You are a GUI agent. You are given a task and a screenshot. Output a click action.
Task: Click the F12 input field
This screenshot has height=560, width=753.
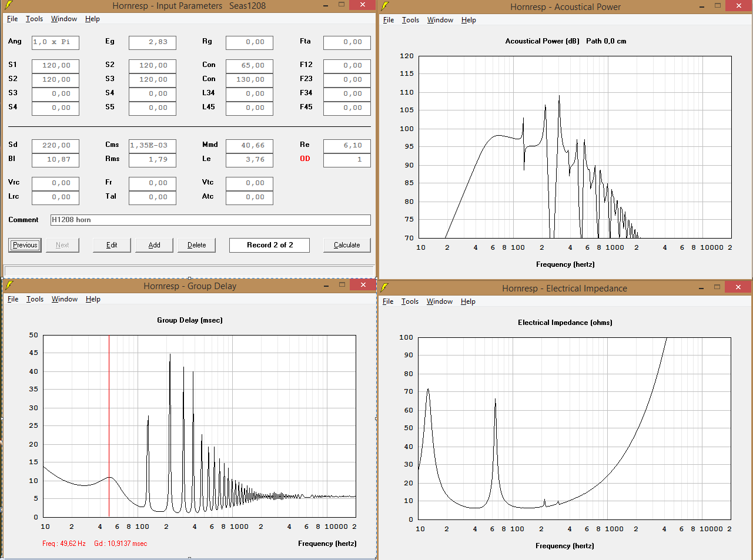(x=347, y=66)
